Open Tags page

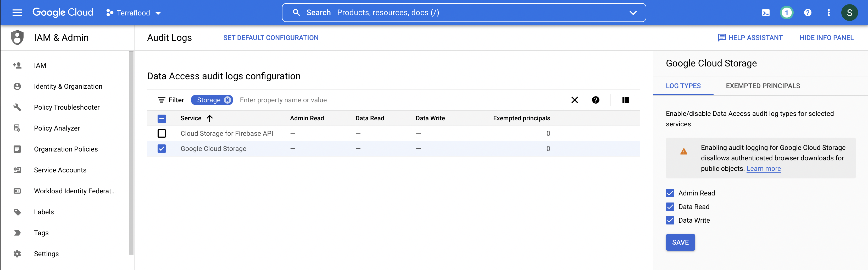point(41,233)
